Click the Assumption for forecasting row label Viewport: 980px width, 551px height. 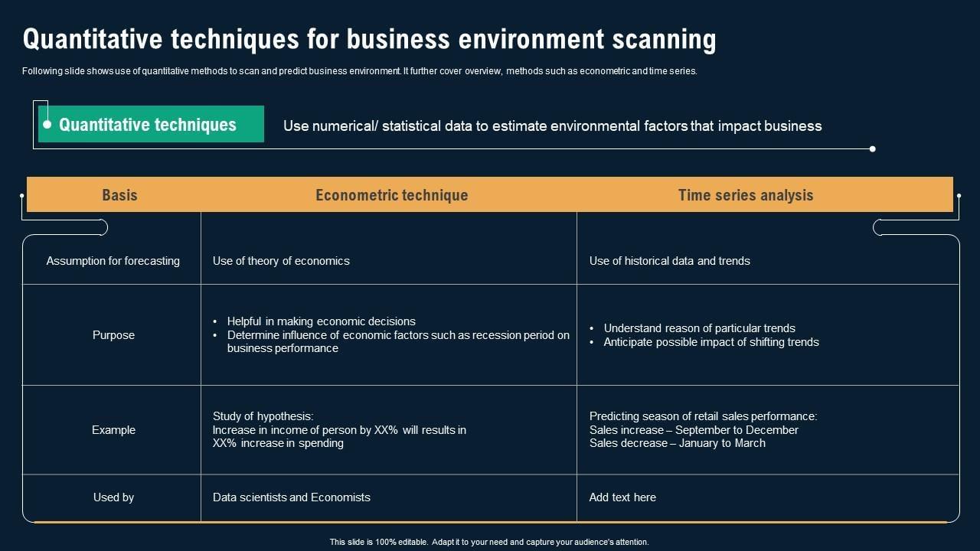click(113, 261)
